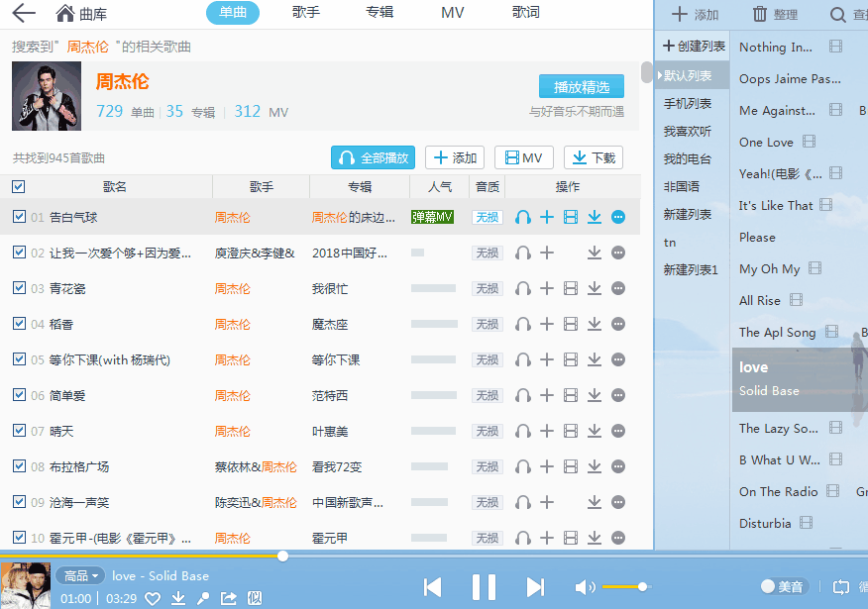868x609 pixels.
Task: Uncheck the song 04 稻香
Action: coord(19,324)
